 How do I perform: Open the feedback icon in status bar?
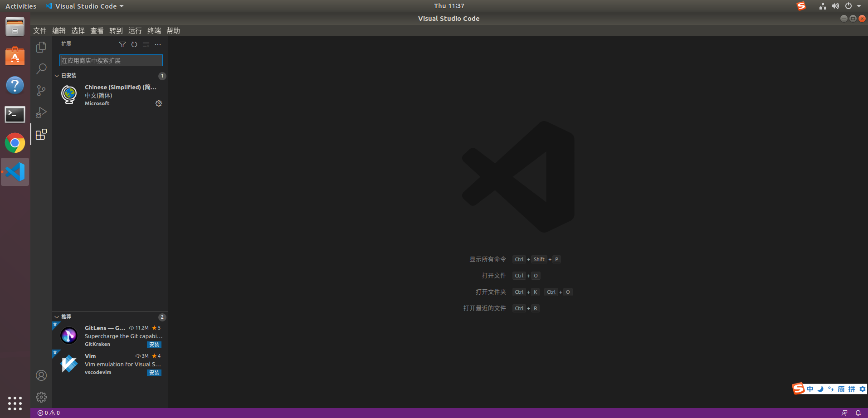844,413
